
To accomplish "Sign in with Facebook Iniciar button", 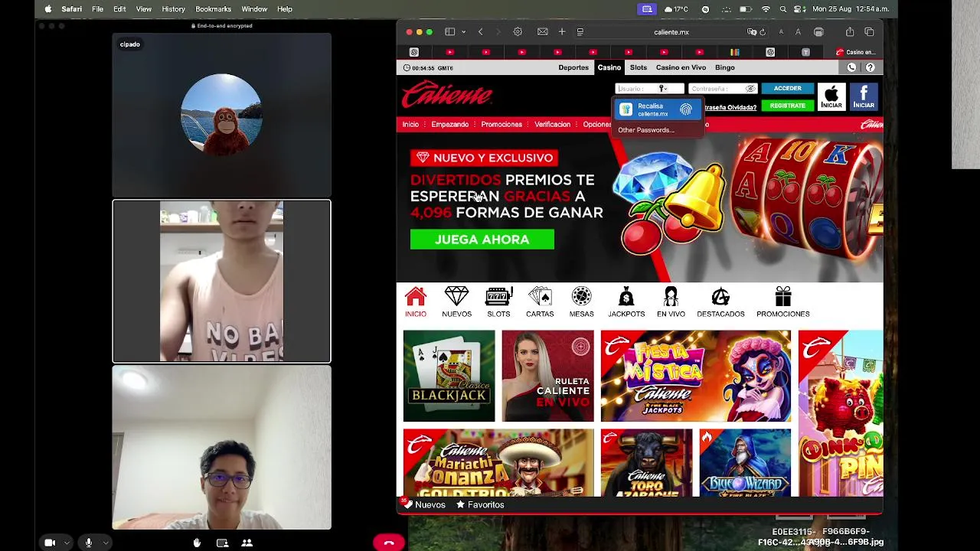I will (x=864, y=97).
